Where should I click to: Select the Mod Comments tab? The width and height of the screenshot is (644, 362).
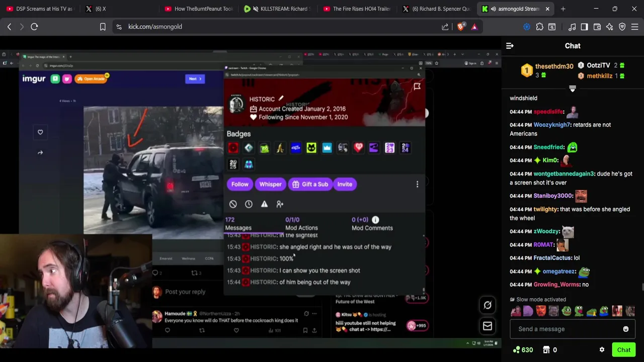click(372, 224)
